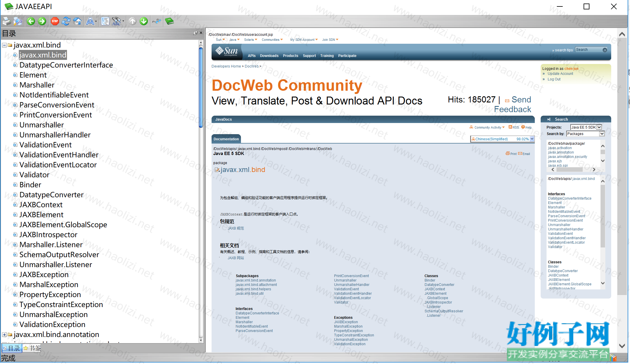Open JAXBContext in the contents tree
This screenshot has width=630, height=364.
point(41,205)
